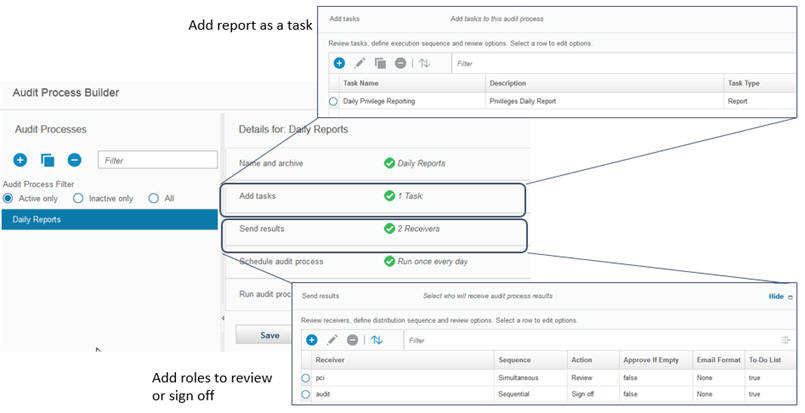Click 'Run once every day' status text
Screen dimensions: 805x413
coord(432,261)
